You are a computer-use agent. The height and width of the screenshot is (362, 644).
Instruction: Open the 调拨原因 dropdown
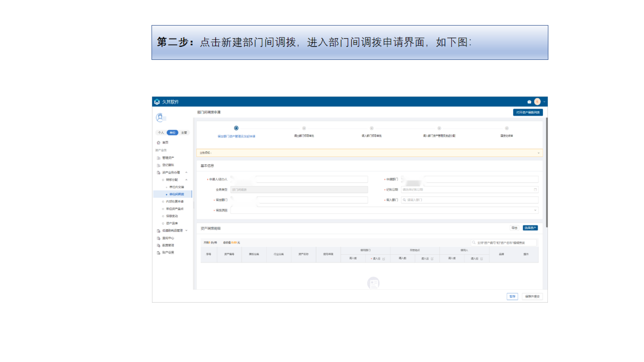[535, 210]
